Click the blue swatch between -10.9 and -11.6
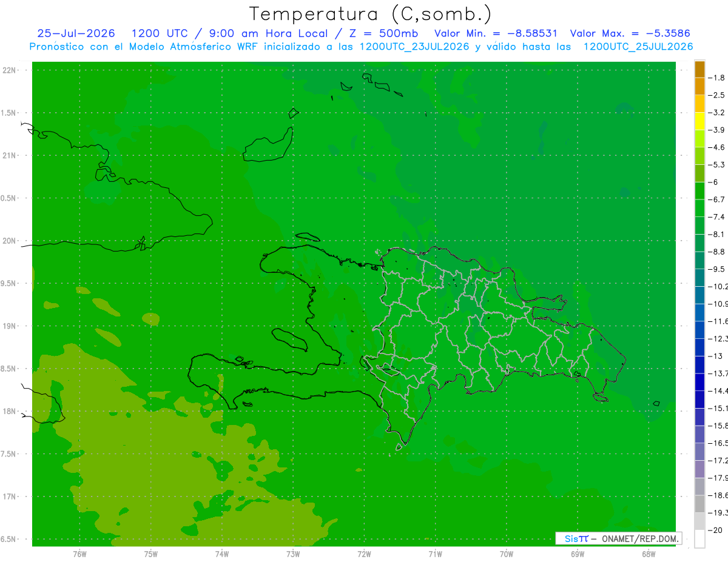The height and width of the screenshot is (562, 728). click(699, 312)
